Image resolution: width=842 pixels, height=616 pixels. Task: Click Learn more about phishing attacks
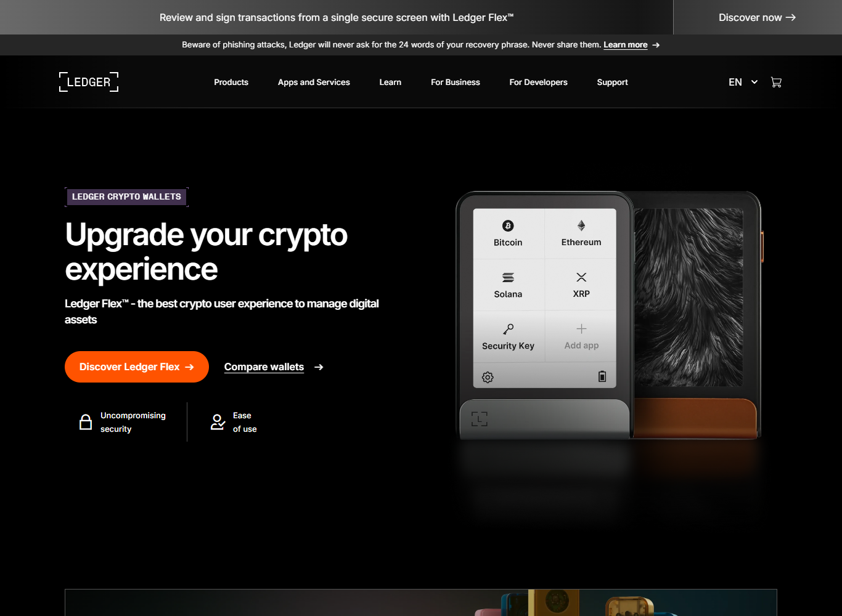click(x=625, y=45)
